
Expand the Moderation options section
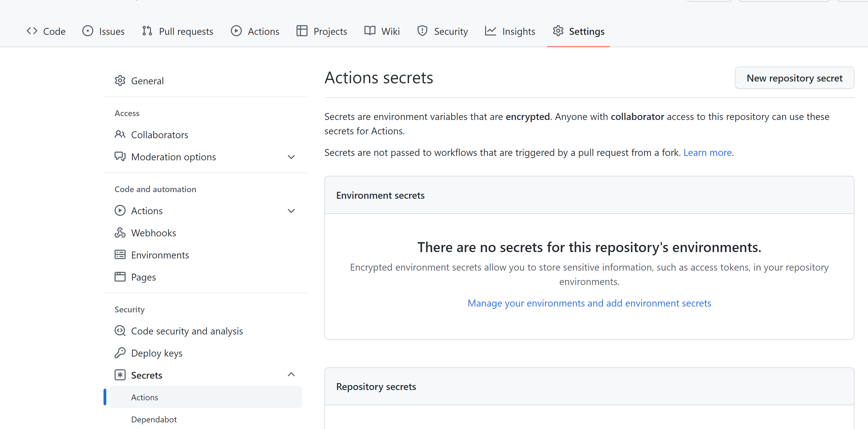pos(291,157)
